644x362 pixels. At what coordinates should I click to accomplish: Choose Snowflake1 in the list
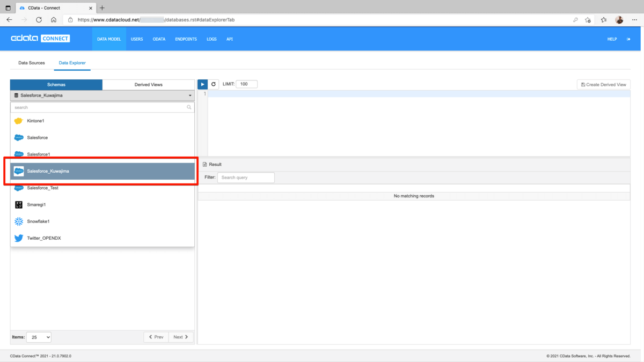103,221
